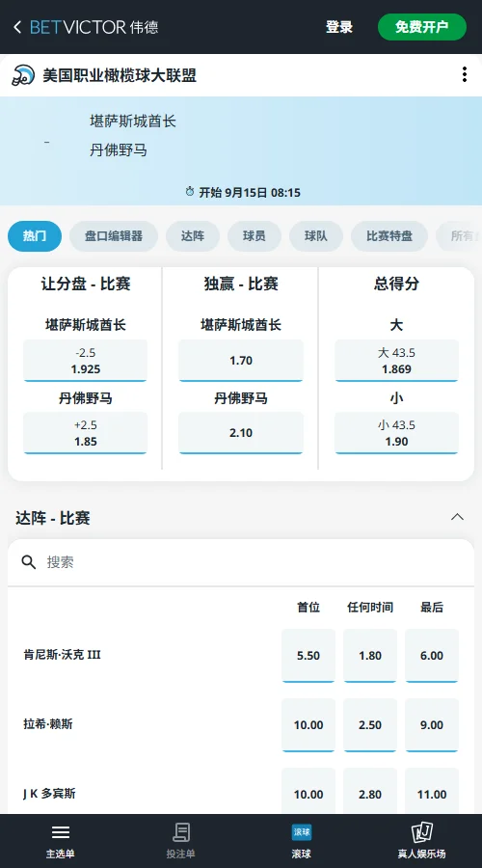Bet Kansas City Chiefs -2.5 at 1.925
The height and width of the screenshot is (868, 482).
(x=85, y=361)
